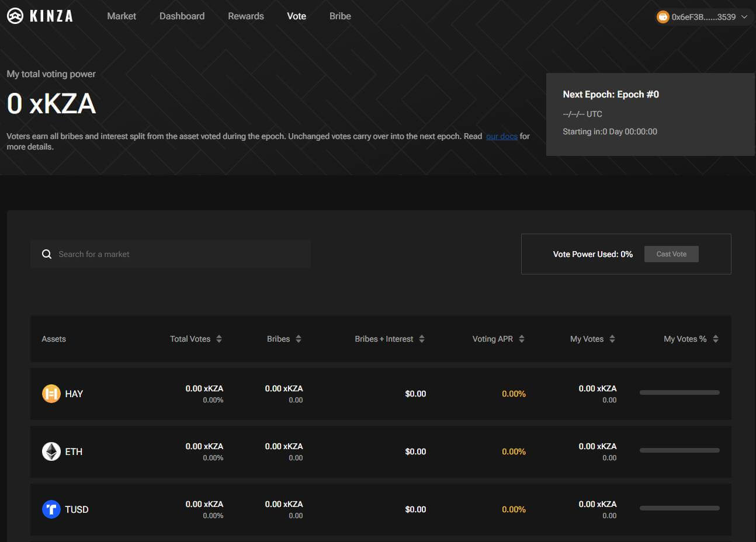The height and width of the screenshot is (542, 756).
Task: Sort by Bribes column arrows
Action: point(299,339)
